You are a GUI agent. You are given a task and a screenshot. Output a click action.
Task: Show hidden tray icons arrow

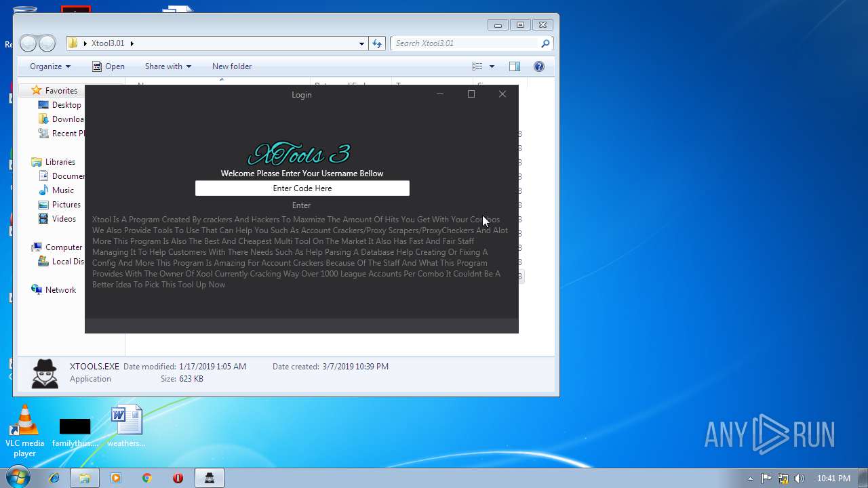click(750, 479)
